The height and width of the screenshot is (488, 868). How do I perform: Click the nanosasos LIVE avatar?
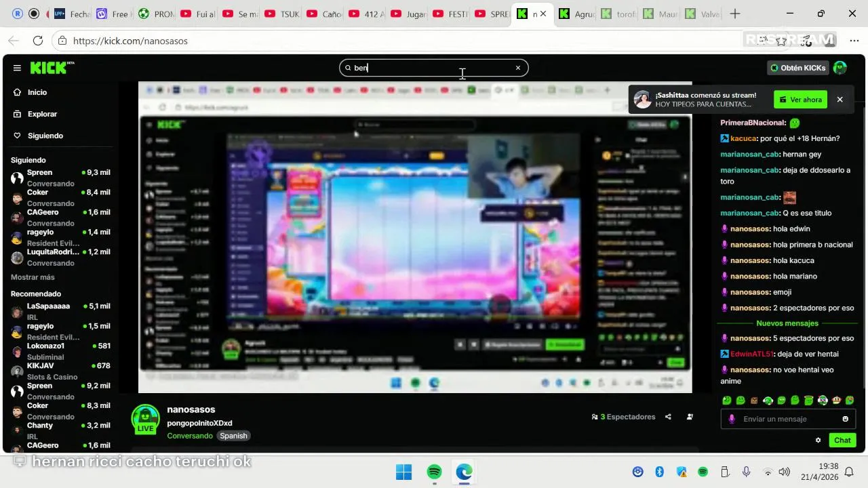pyautogui.click(x=145, y=419)
